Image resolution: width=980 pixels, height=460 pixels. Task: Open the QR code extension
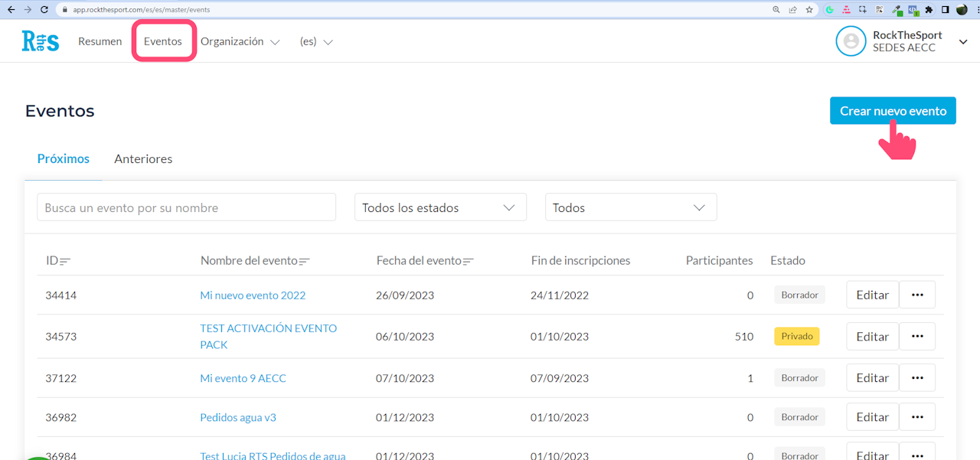(x=880, y=10)
